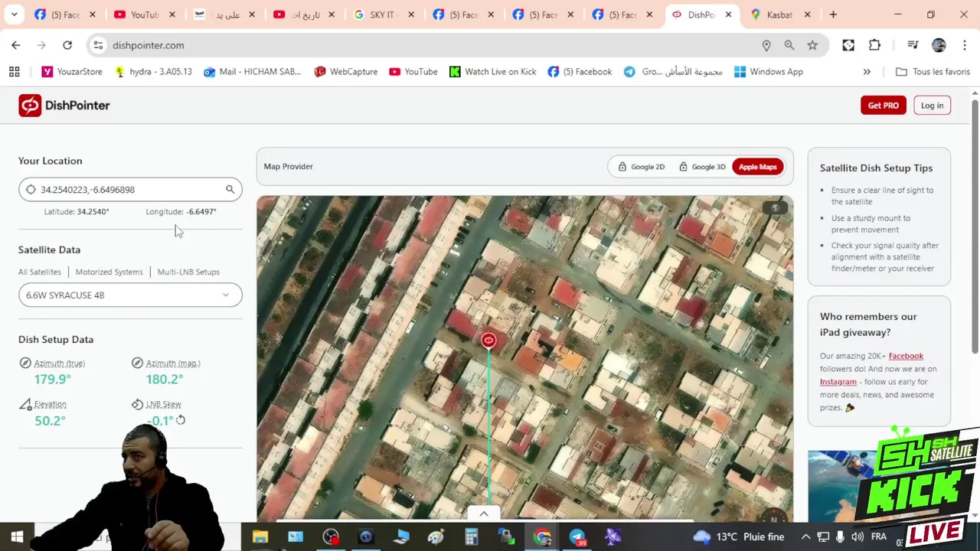Open the Windows App bookmark

coord(768,71)
